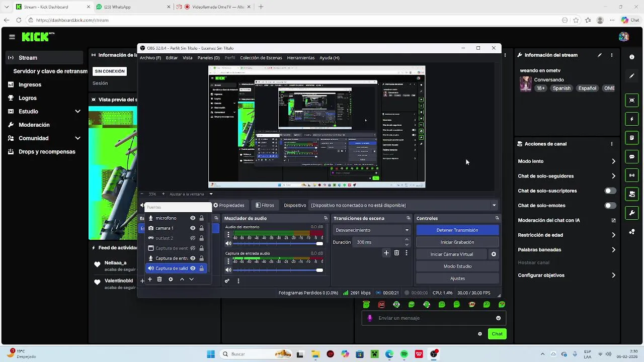Click the Enviar un mensaje input
The image size is (644, 362).
[x=433, y=318]
